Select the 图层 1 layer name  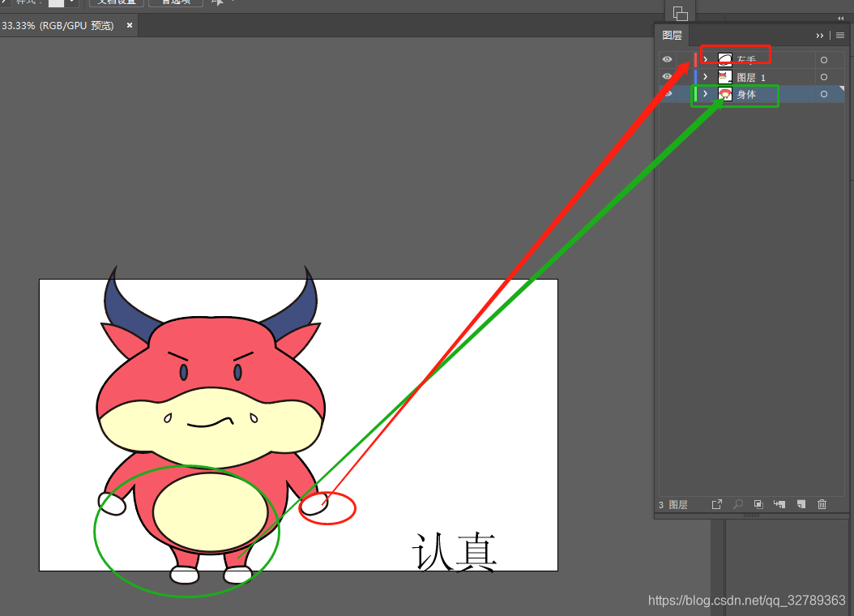pos(751,77)
